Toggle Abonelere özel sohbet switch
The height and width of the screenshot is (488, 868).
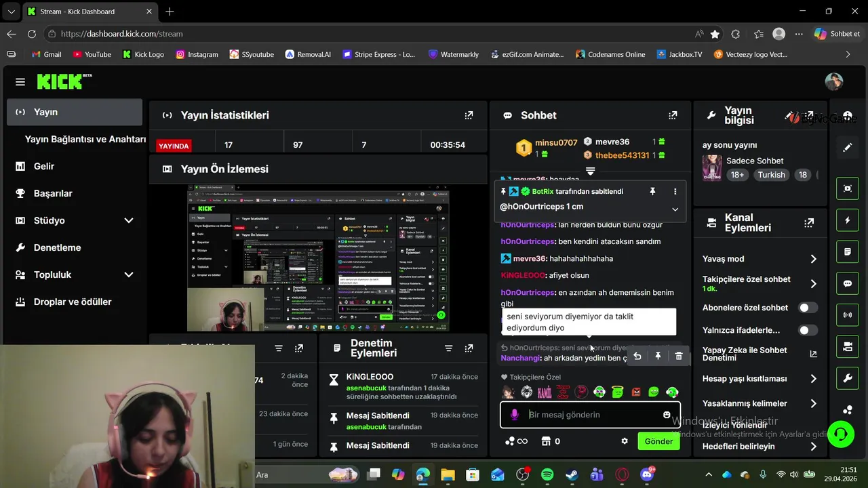808,308
